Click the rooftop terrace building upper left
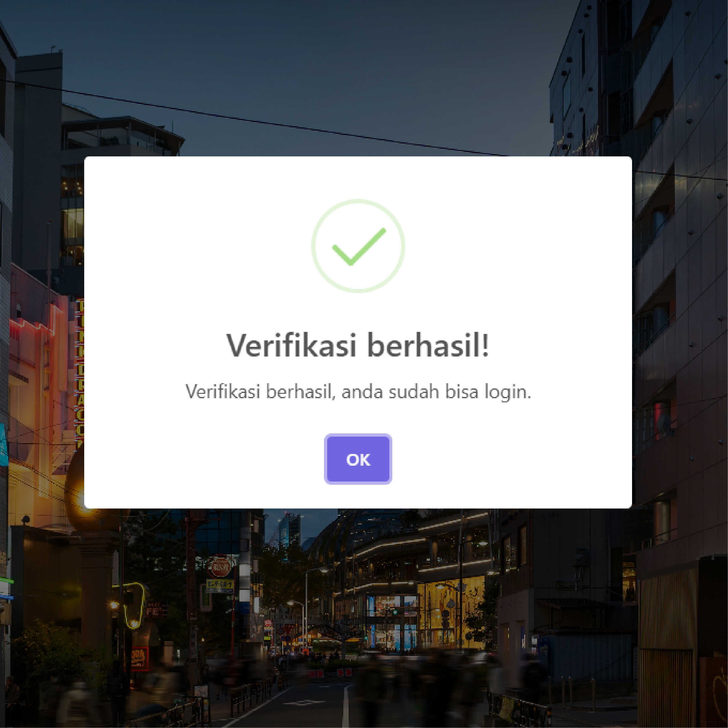Viewport: 728px width, 728px height. pyautogui.click(x=121, y=136)
